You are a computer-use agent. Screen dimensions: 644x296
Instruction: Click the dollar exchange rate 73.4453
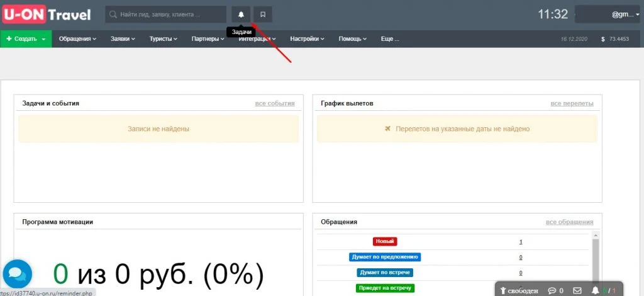coord(615,39)
